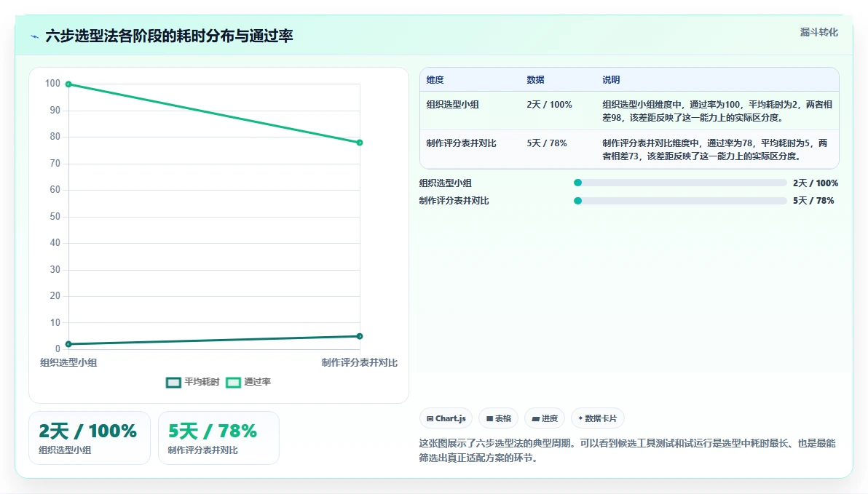Toggle the 平均耗时 legend swatch
868x494 pixels.
[173, 382]
